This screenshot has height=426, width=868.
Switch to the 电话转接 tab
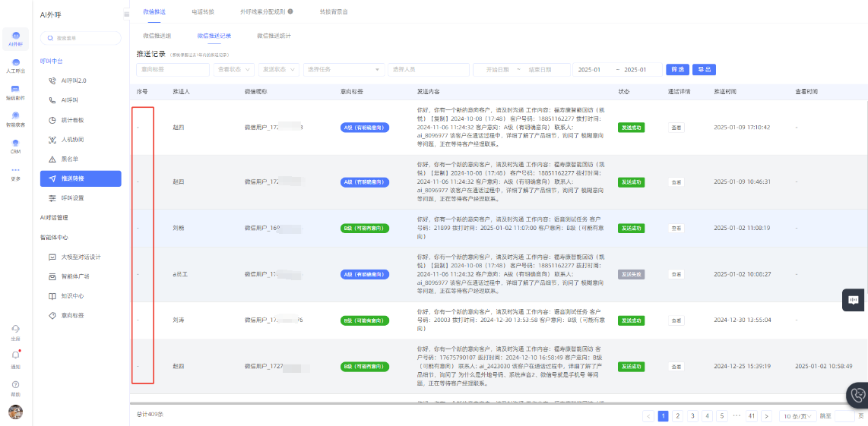click(203, 12)
